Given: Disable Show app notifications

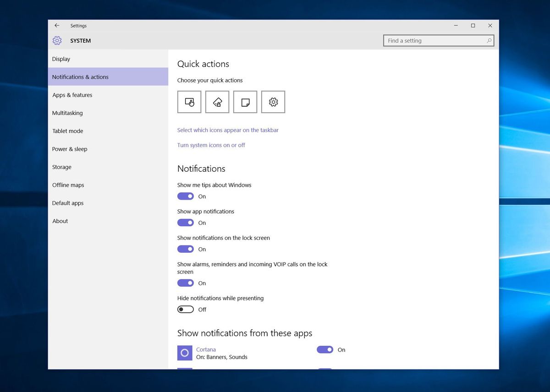Looking at the screenshot, I should 185,223.
